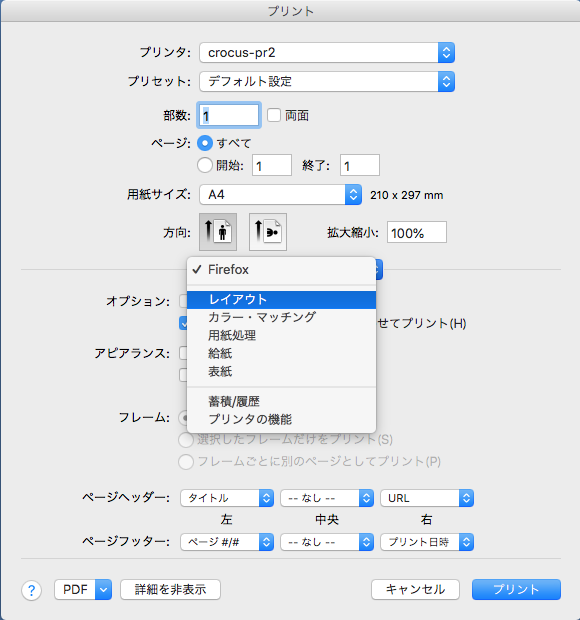Select the 開始 page range radio button
This screenshot has width=580, height=620.
[x=205, y=165]
